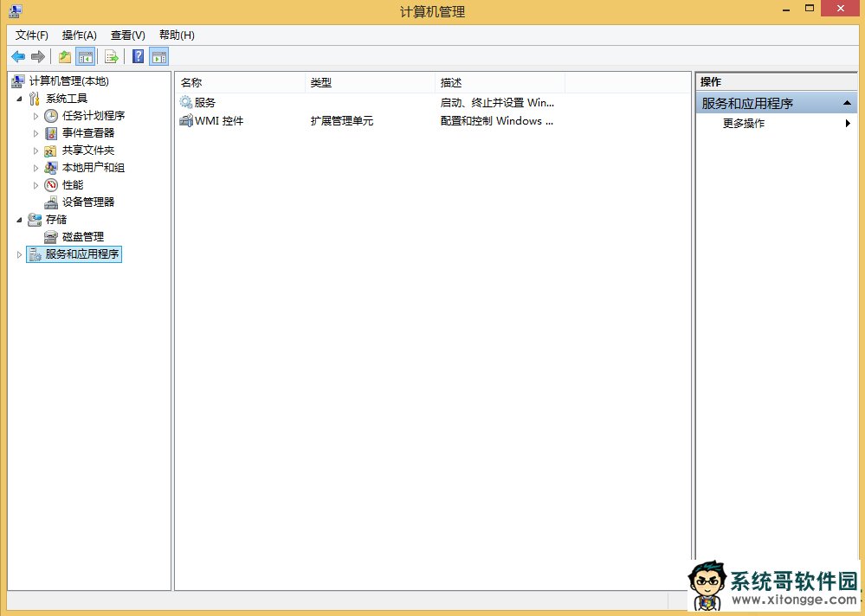Toggle the show/hide console tree button
The height and width of the screenshot is (616, 865).
pyautogui.click(x=86, y=57)
